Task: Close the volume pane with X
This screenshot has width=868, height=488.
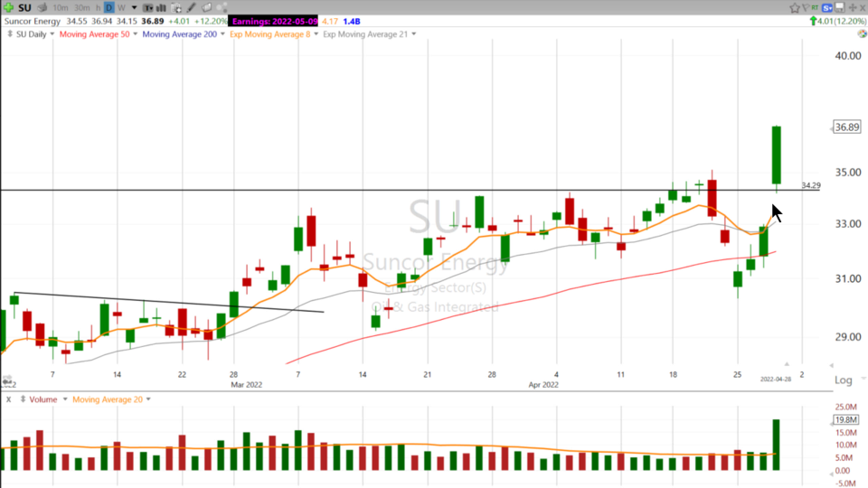Action: [x=8, y=399]
